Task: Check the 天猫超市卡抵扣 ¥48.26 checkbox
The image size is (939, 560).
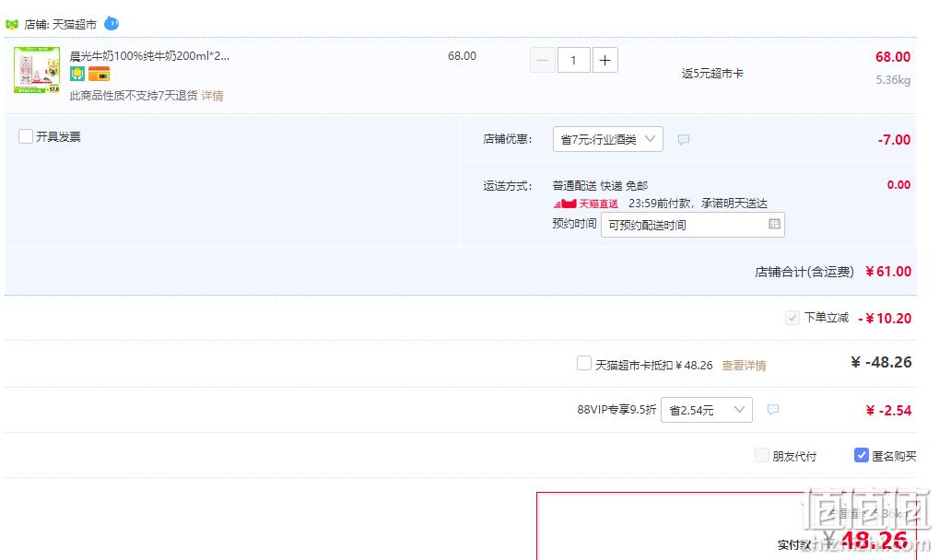Action: pos(584,363)
